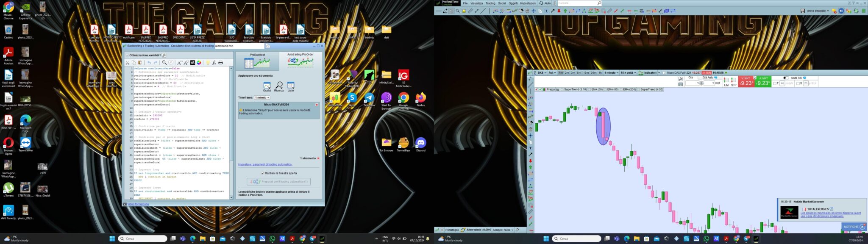
Task: Select the zoom magnifier tool in ProRealTime toolbar
Action: point(458,11)
